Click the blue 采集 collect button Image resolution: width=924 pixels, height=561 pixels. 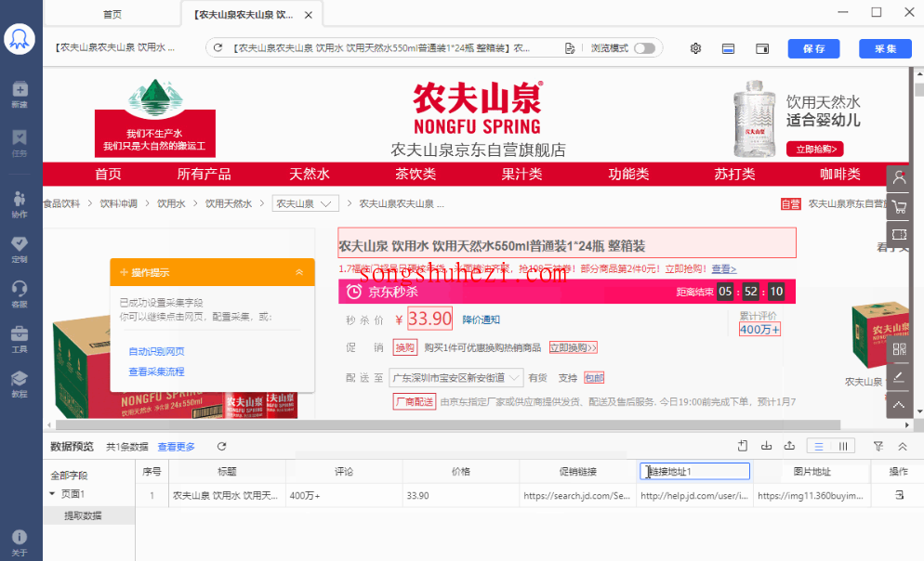885,49
